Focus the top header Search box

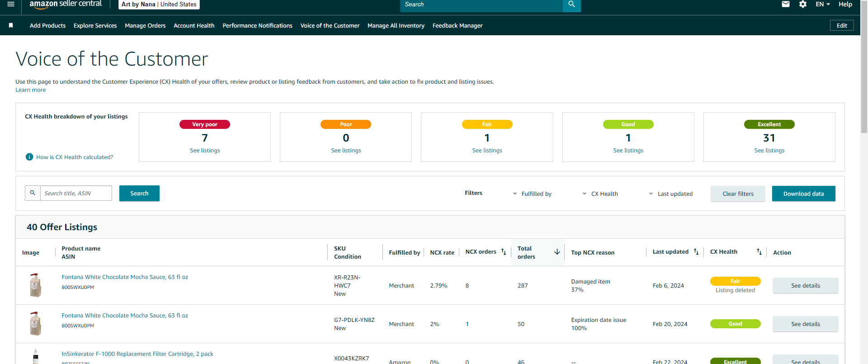click(481, 5)
